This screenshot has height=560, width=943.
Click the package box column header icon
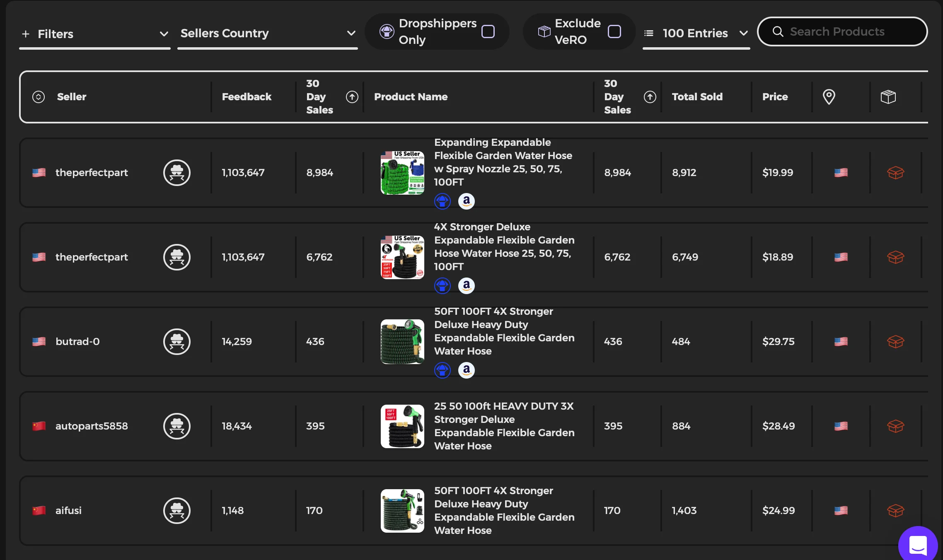[888, 97]
